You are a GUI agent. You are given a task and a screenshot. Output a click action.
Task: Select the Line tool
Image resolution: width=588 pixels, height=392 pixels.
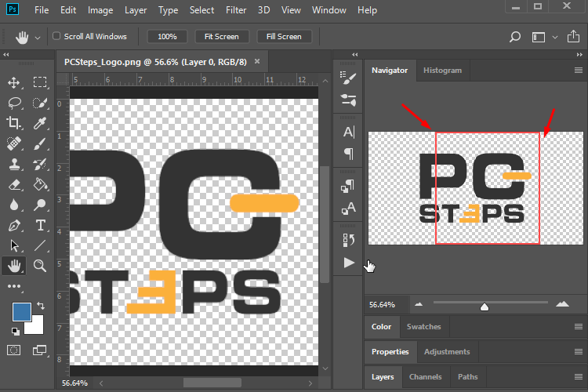40,245
